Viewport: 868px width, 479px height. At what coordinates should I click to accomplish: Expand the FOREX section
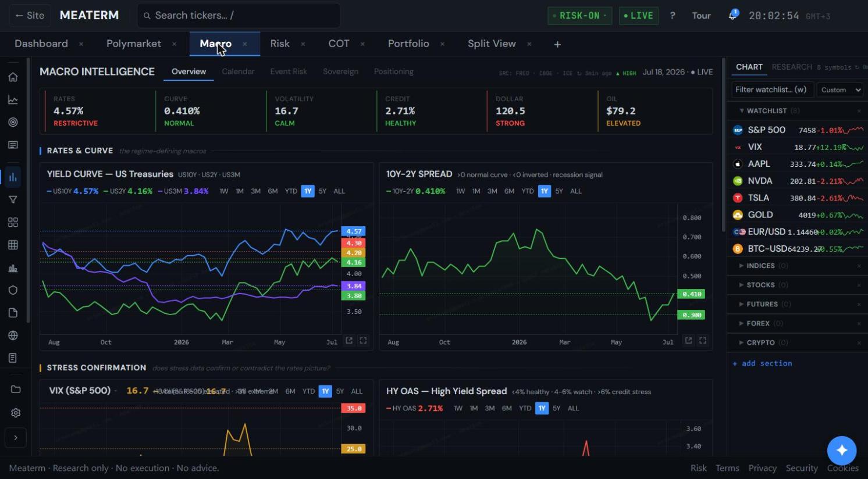coord(741,323)
